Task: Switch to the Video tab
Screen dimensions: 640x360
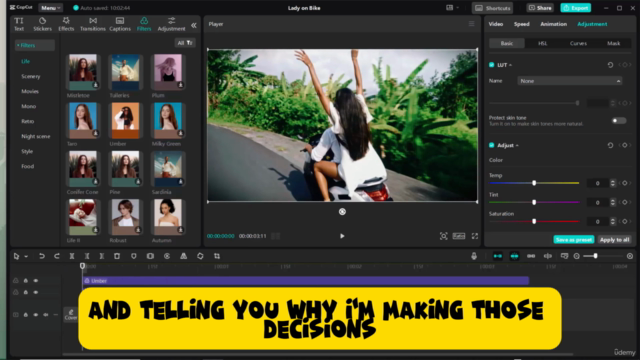Action: (496, 24)
